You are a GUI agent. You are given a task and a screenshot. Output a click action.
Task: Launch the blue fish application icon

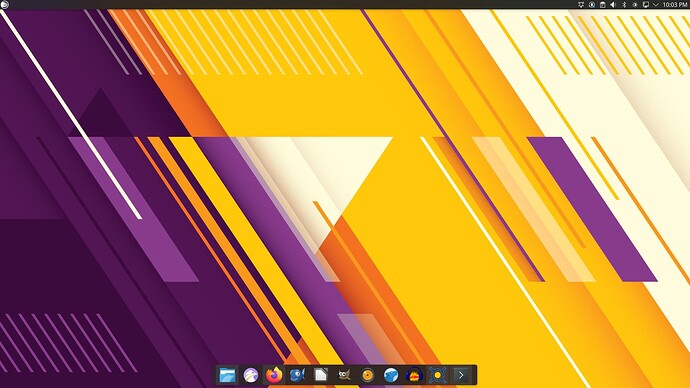click(297, 375)
